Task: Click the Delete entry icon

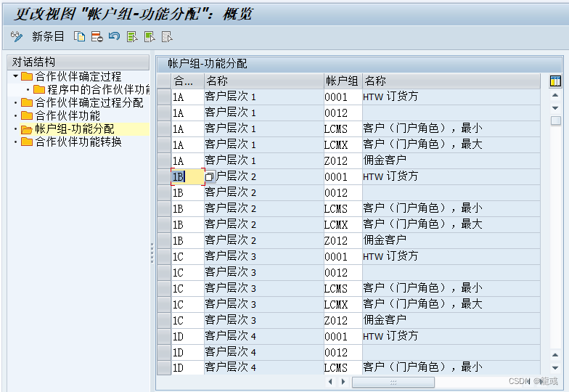Action: pyautogui.click(x=97, y=36)
